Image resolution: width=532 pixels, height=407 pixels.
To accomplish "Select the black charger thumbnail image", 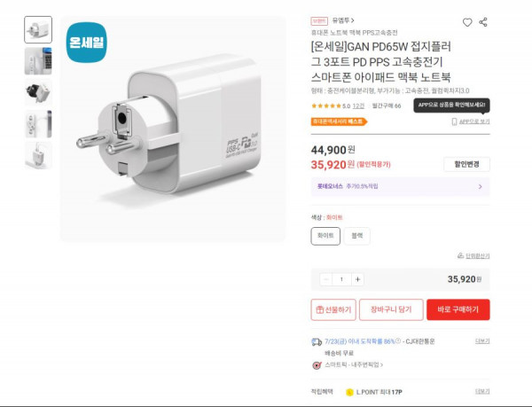I will pyautogui.click(x=38, y=92).
